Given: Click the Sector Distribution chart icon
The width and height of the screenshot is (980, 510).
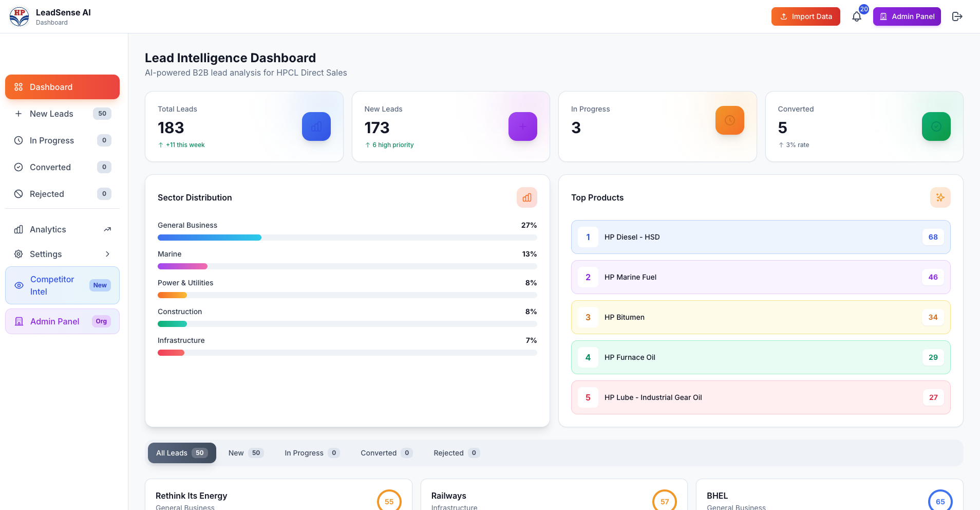Looking at the screenshot, I should tap(527, 197).
